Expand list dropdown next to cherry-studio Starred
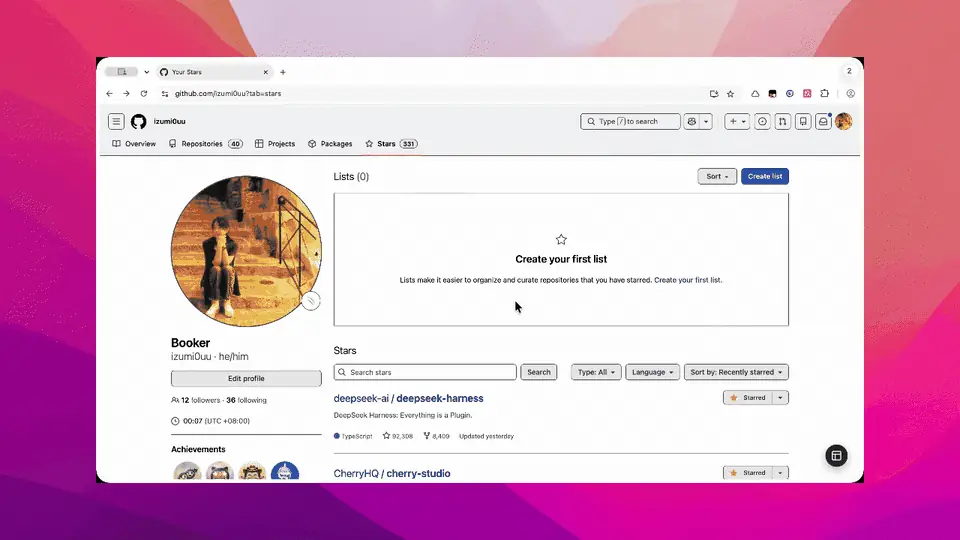Viewport: 960px width, 540px height. [x=780, y=473]
